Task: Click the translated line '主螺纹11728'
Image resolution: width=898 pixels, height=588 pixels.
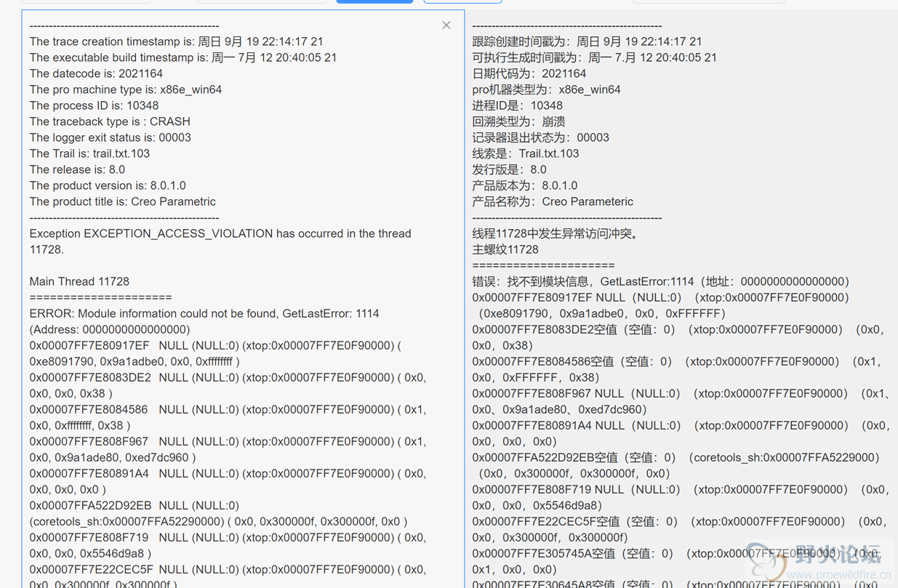Action: point(505,249)
